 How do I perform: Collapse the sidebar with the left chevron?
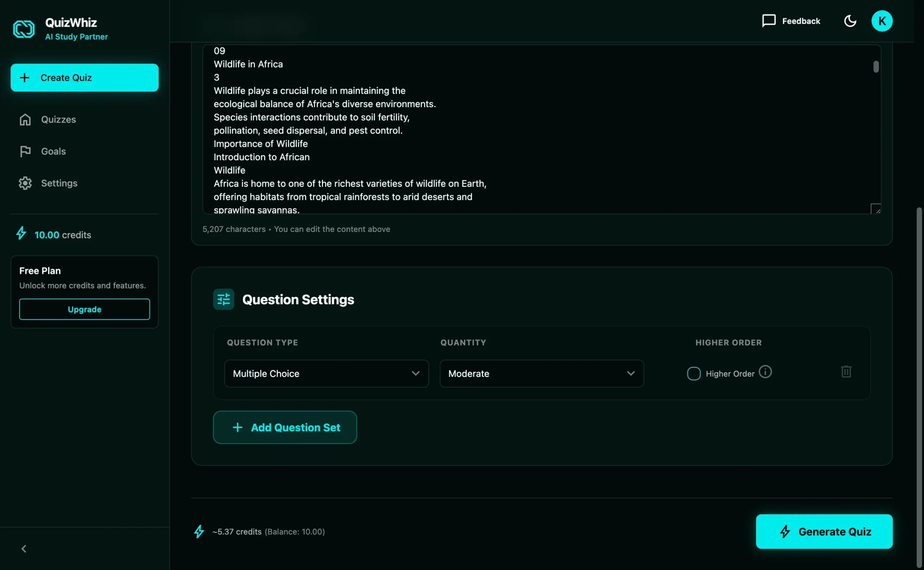click(x=24, y=549)
